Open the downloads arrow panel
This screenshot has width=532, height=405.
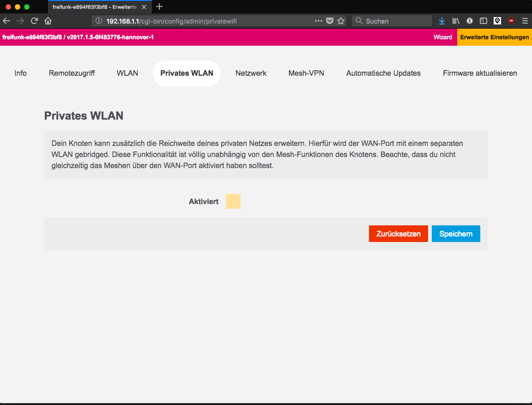click(x=442, y=21)
